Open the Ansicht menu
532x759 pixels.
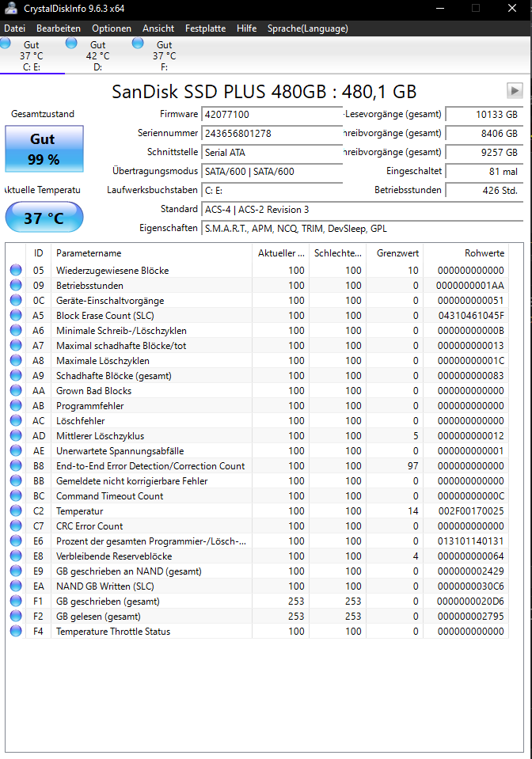pos(158,28)
